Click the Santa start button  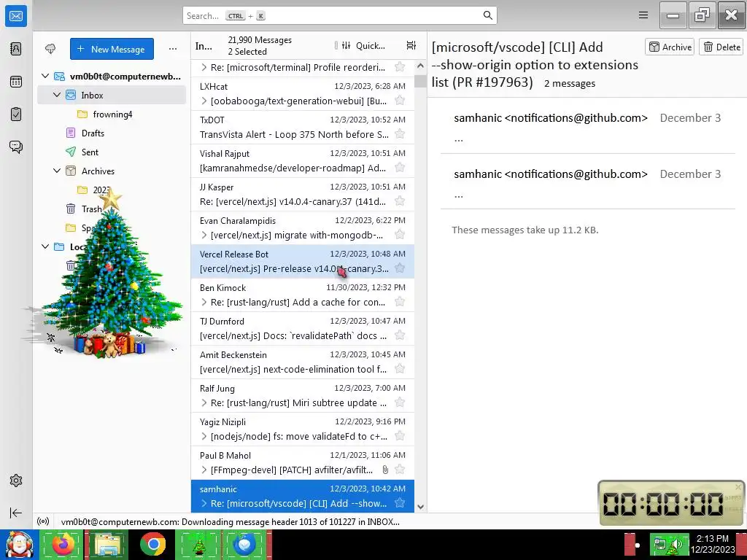coord(18,544)
